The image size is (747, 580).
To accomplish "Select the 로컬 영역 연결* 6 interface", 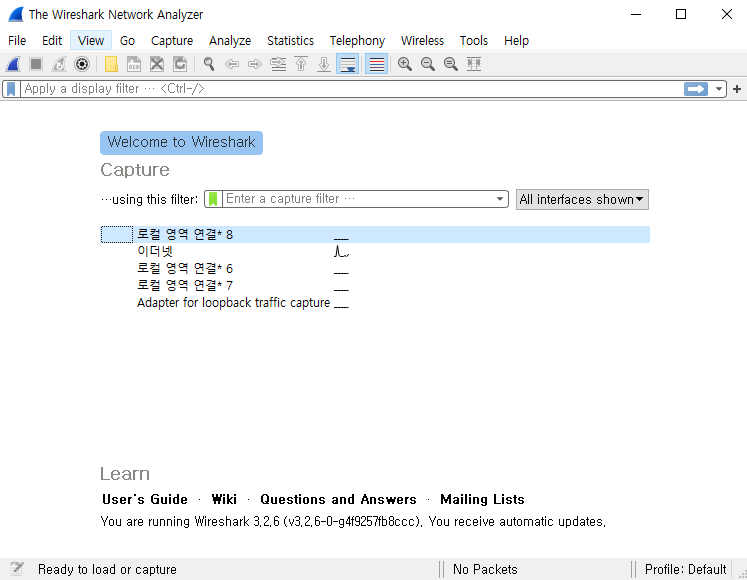I will 375,268.
